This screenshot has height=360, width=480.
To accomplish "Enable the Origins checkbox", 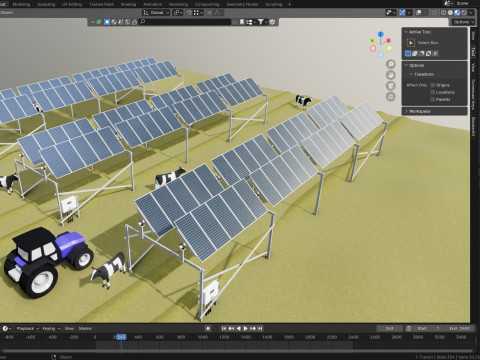I will point(433,85).
